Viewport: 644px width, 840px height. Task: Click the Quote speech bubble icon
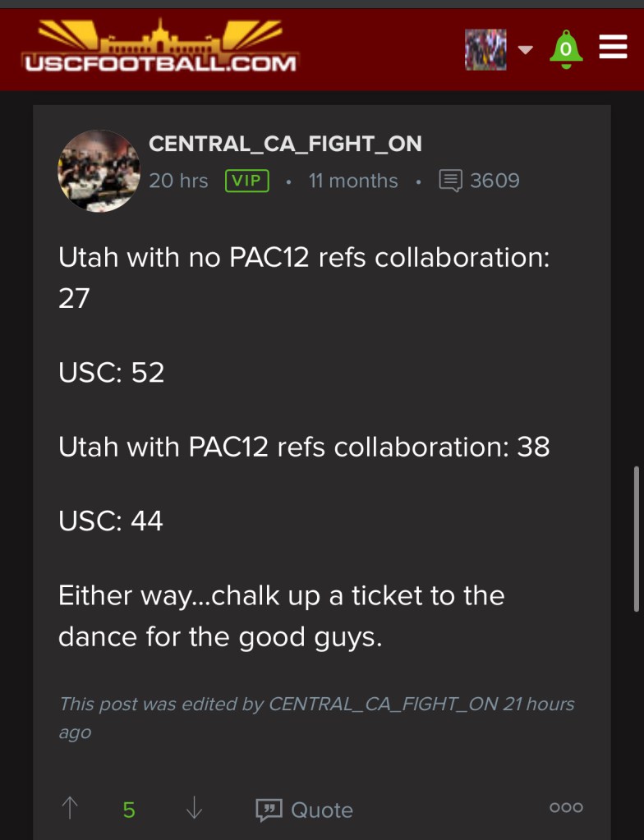(x=269, y=810)
